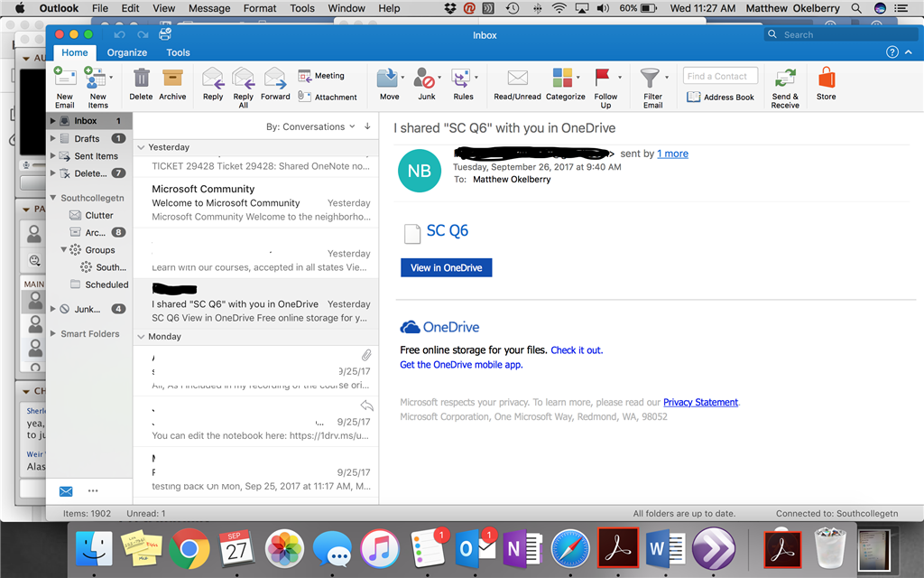
Task: Open Google Chrome from the Dock
Action: pos(189,549)
